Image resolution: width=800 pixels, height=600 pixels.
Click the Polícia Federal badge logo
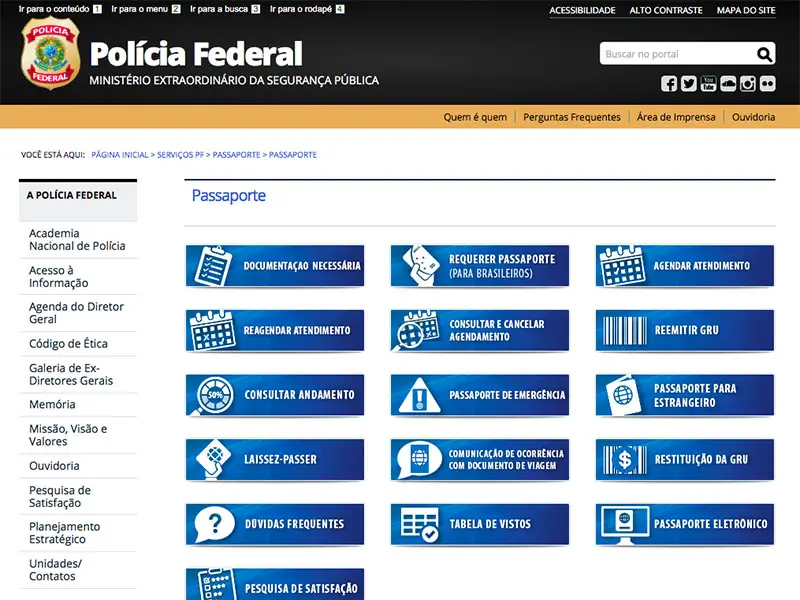pos(50,54)
